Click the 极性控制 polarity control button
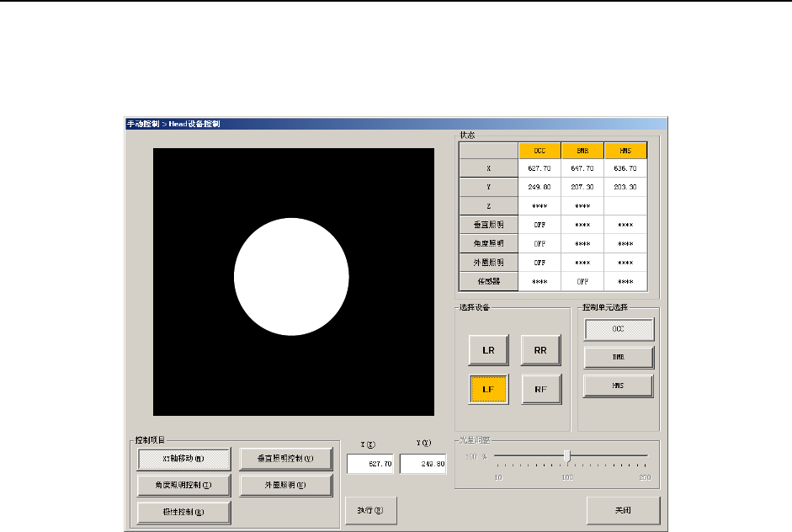Image resolution: width=792 pixels, height=532 pixels. (x=183, y=511)
